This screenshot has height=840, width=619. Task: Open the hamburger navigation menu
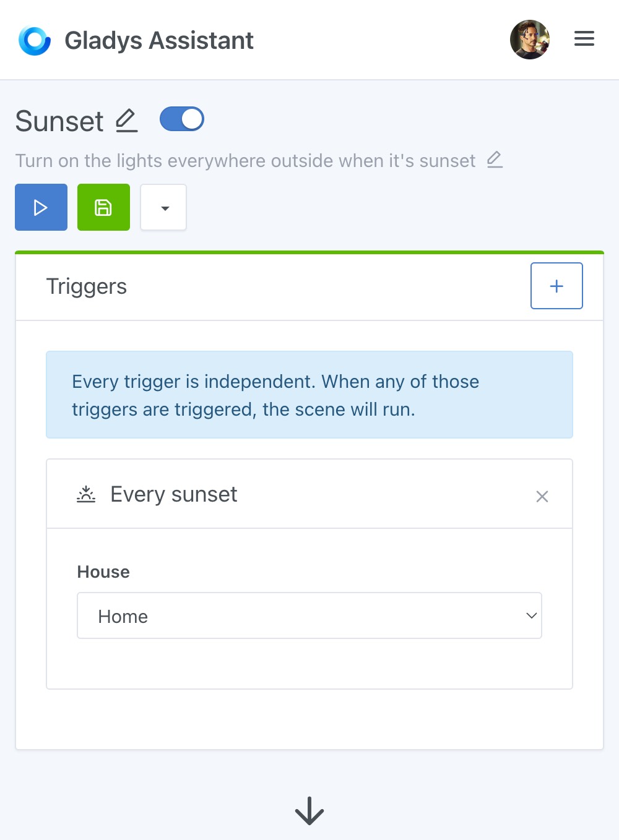pyautogui.click(x=584, y=39)
